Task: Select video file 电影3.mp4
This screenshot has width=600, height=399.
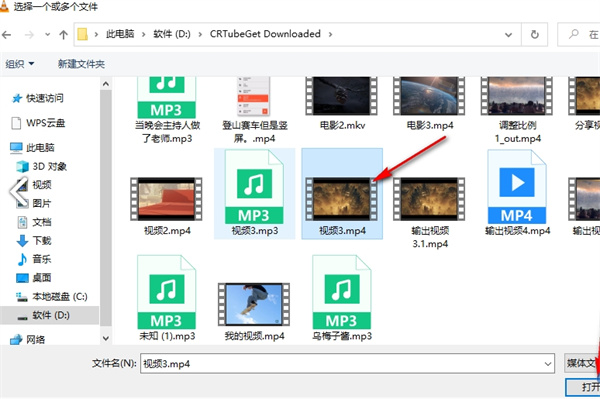Action: click(430, 104)
